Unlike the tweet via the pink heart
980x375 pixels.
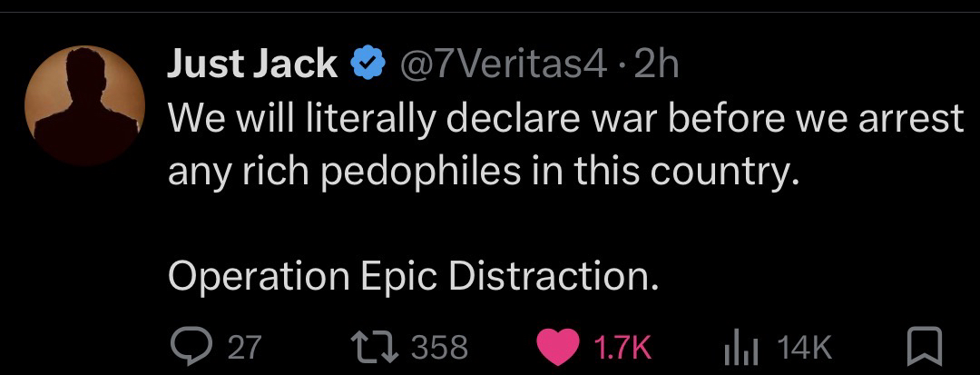pos(557,346)
